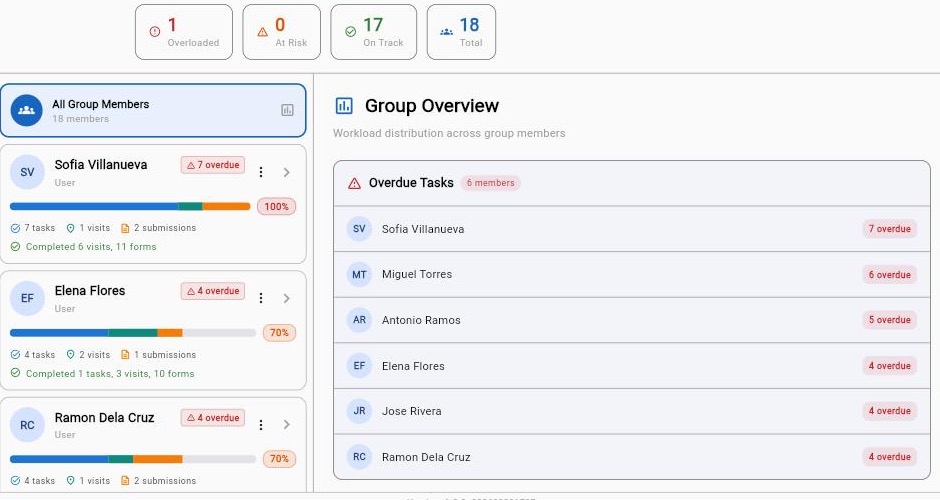
Task: Click the Group Overview chart icon
Action: pyautogui.click(x=344, y=106)
